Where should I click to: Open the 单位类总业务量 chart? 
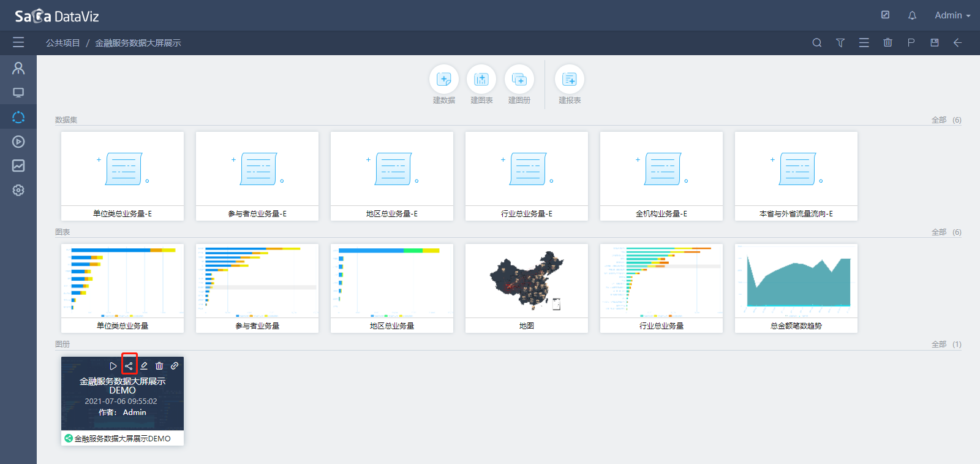coord(123,288)
